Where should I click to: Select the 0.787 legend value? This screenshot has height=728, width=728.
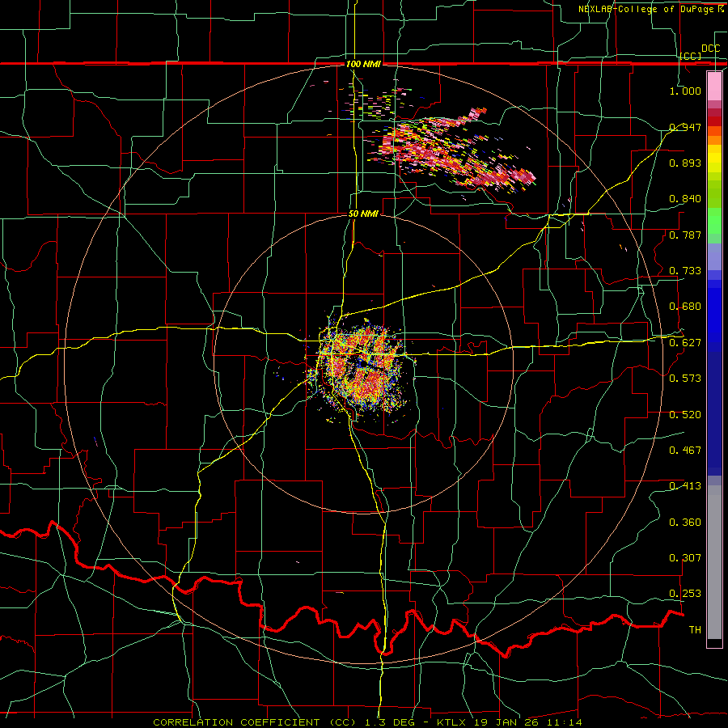pos(685,235)
